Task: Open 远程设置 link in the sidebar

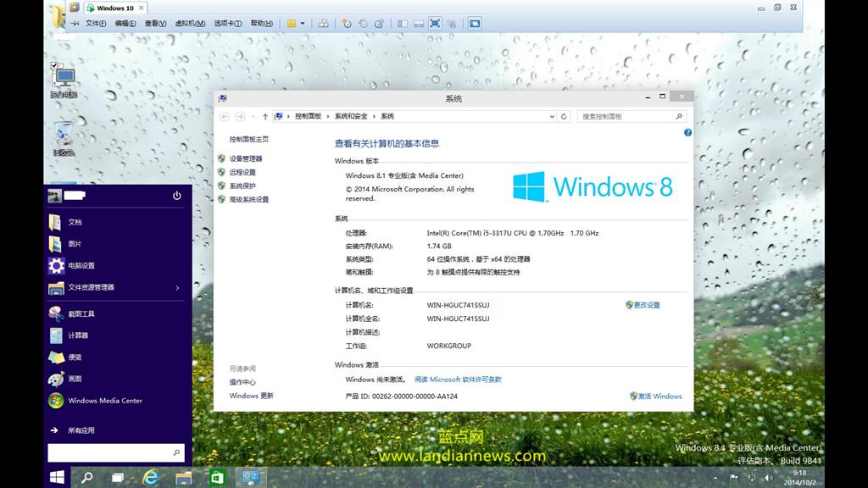Action: [x=242, y=172]
